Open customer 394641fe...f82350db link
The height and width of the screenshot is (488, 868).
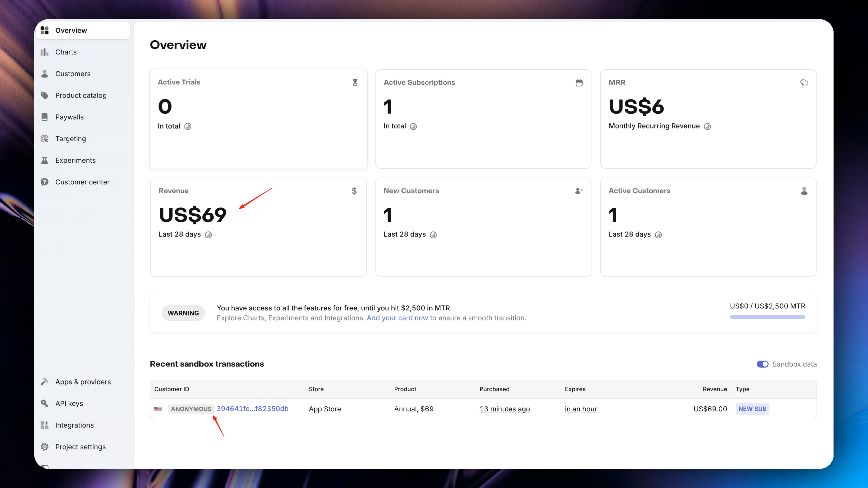252,409
